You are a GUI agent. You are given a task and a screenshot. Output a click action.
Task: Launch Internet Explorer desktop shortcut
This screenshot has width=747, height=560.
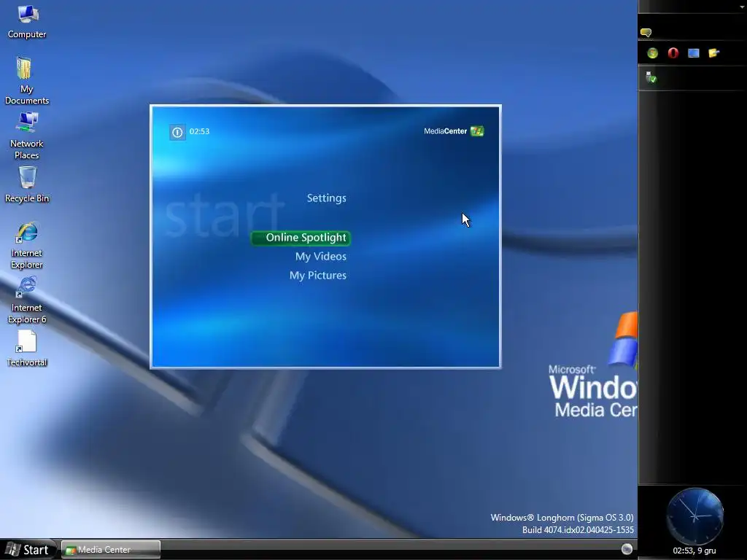pyautogui.click(x=27, y=246)
